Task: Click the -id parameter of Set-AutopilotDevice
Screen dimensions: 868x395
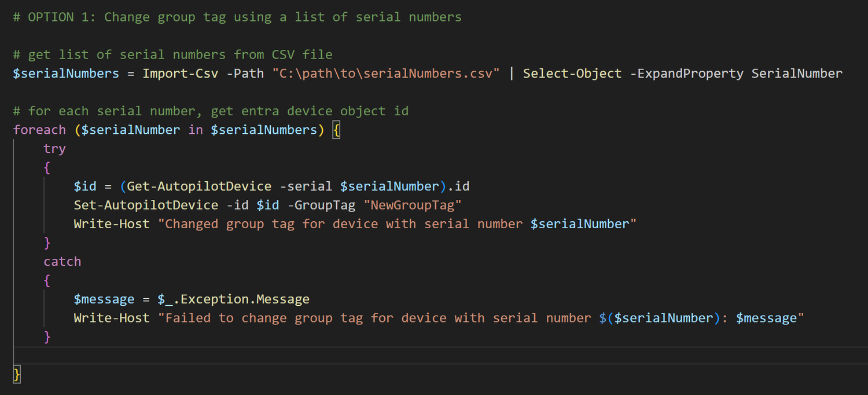Action: 237,205
